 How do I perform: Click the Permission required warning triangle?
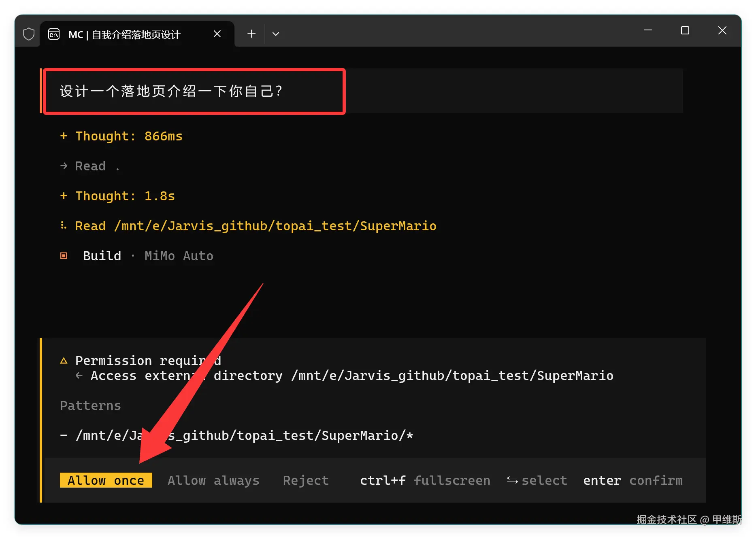[64, 361]
